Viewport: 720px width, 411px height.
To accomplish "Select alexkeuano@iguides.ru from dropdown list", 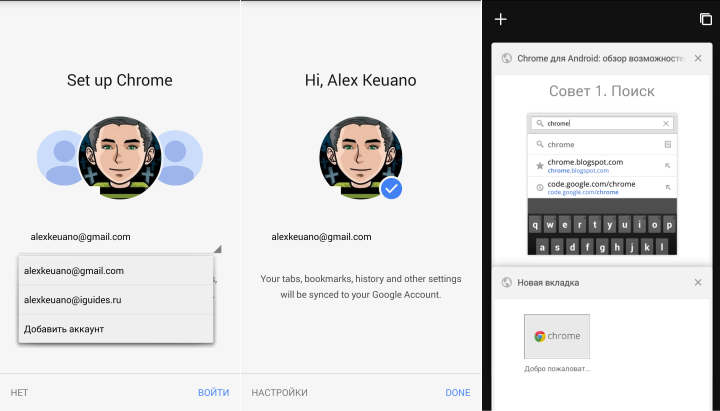I will click(116, 299).
